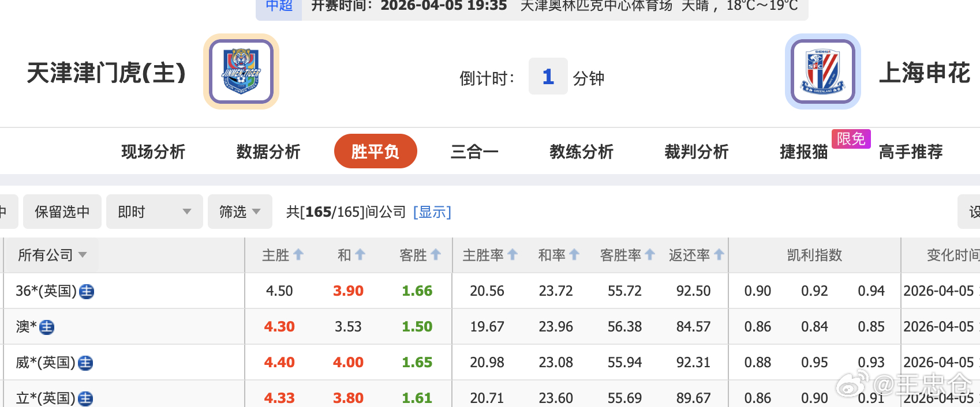Click the 主 icon beside 威*(英国)
This screenshot has width=980, height=407.
coord(85,363)
